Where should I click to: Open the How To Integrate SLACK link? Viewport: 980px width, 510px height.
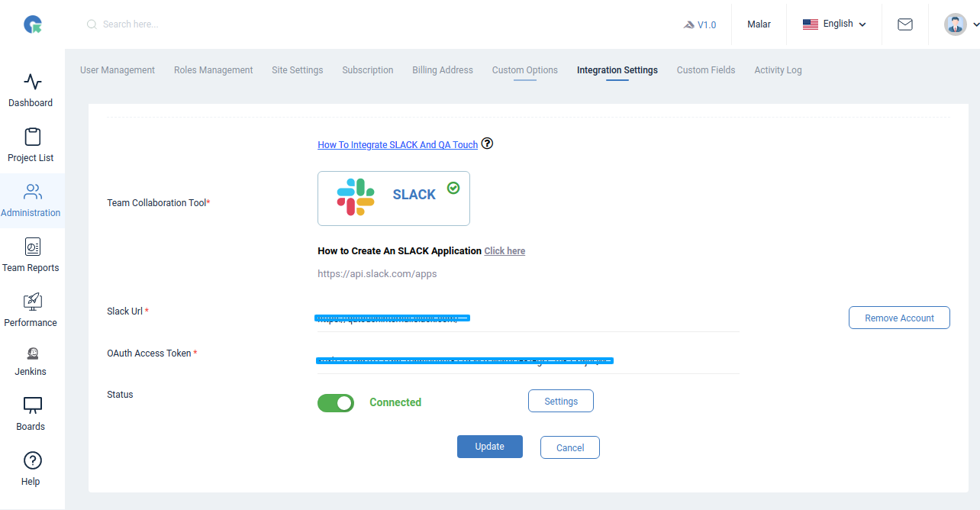click(397, 144)
